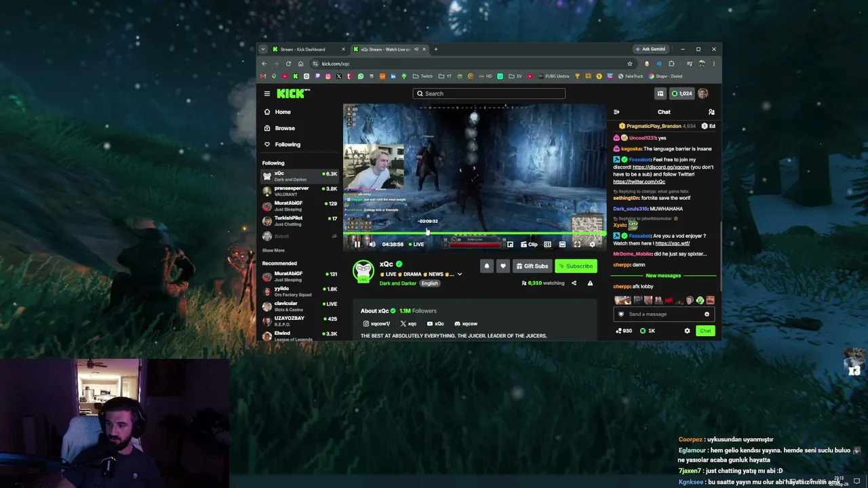Screen dimensions: 868x488
Task: Open chat settings gear icon
Action: pyautogui.click(x=687, y=331)
